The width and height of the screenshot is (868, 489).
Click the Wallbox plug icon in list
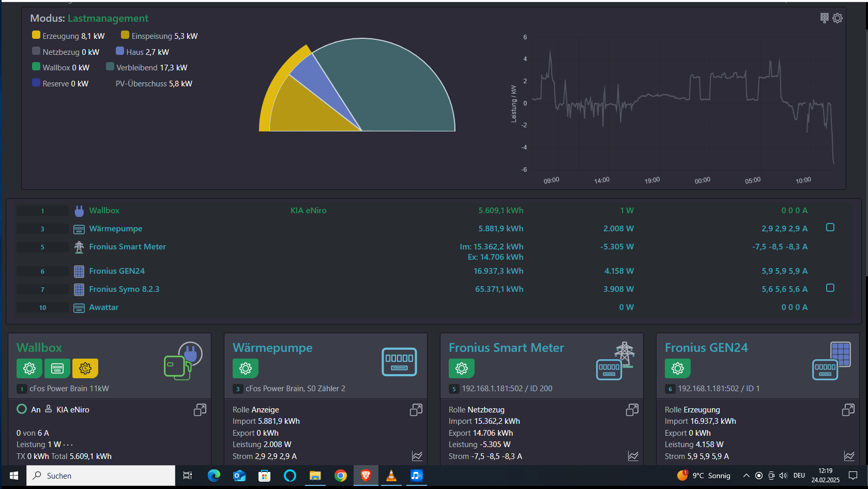pyautogui.click(x=79, y=211)
